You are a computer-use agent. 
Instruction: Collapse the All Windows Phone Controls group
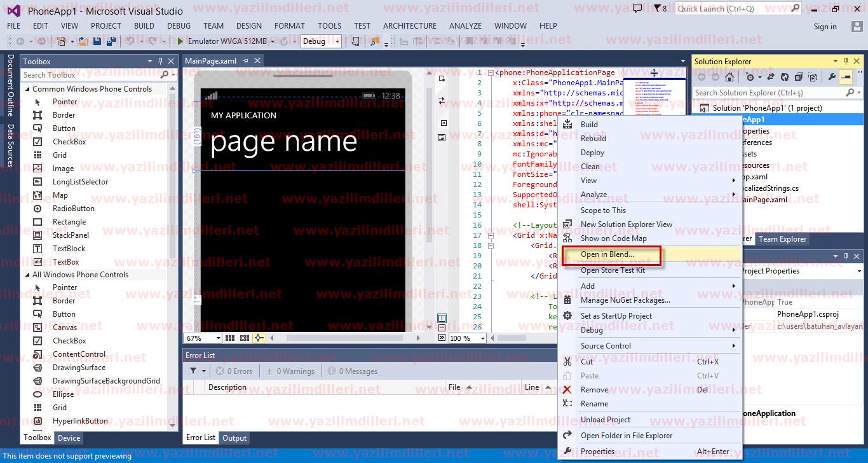click(27, 275)
